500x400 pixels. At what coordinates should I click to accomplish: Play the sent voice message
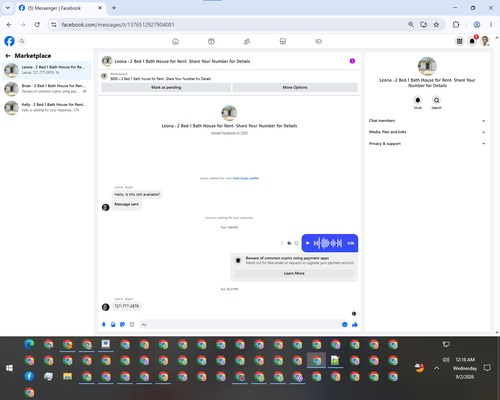[307, 243]
